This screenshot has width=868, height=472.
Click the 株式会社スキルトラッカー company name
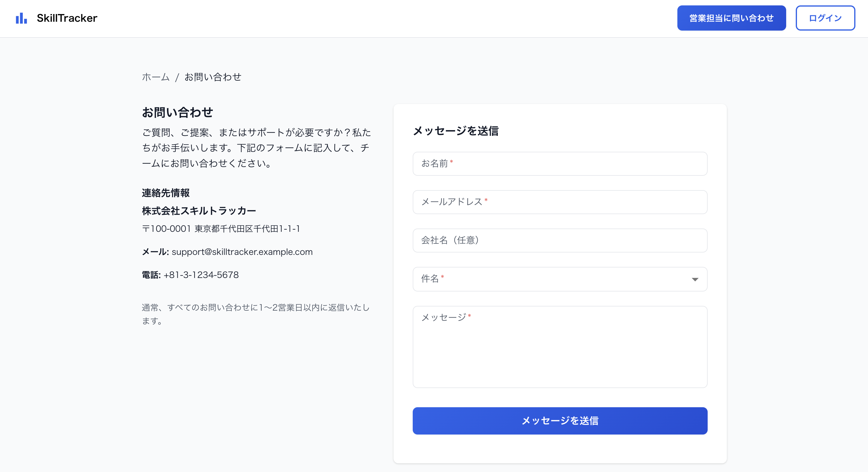198,211
